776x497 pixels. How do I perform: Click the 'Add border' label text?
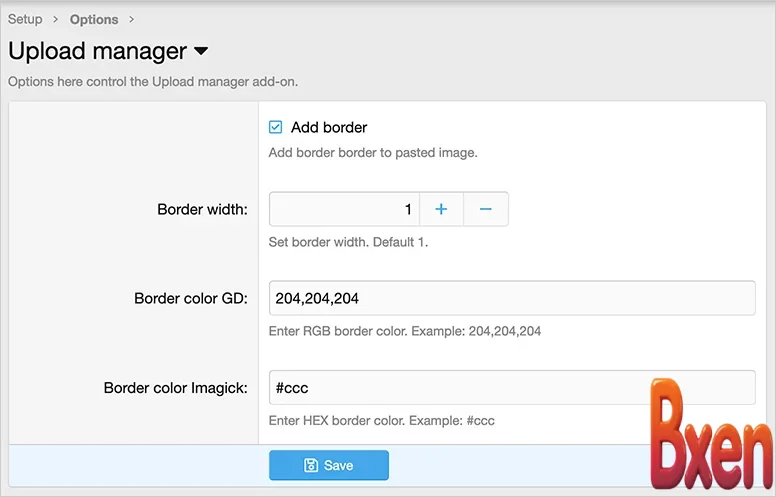tap(329, 127)
